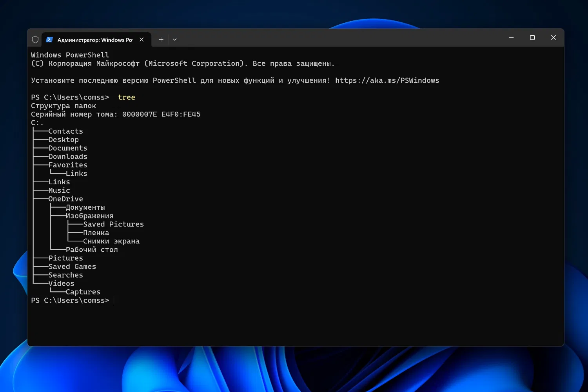Click the "Saved Pictures" entry
The image size is (588, 392).
pyautogui.click(x=114, y=224)
